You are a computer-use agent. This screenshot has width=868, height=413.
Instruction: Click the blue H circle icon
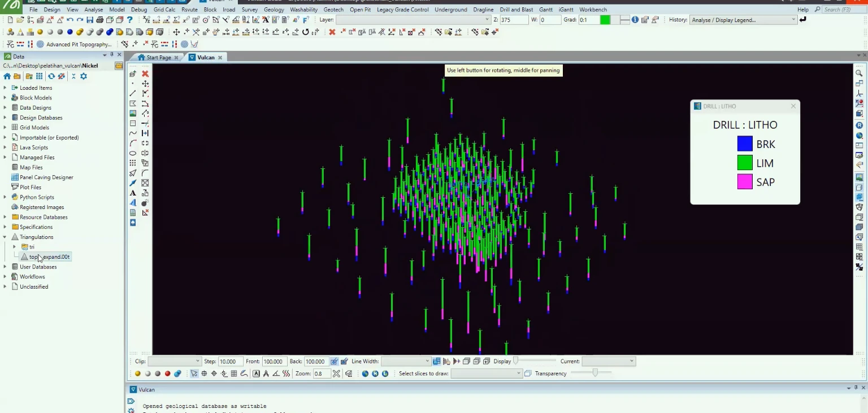click(x=375, y=373)
